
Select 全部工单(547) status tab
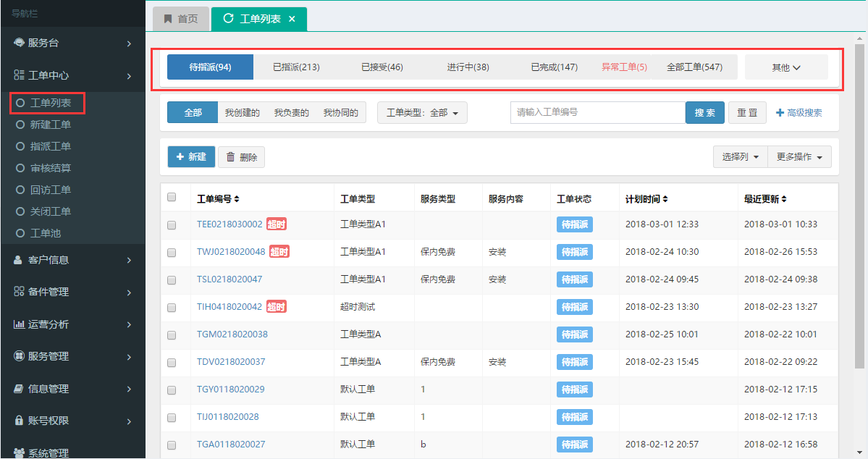pyautogui.click(x=694, y=67)
